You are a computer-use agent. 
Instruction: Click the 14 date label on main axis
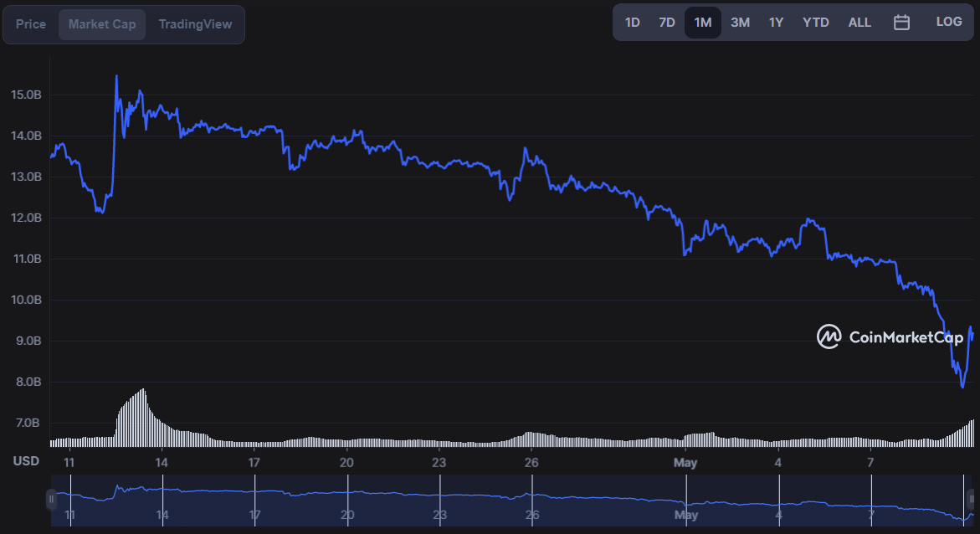[x=162, y=463]
